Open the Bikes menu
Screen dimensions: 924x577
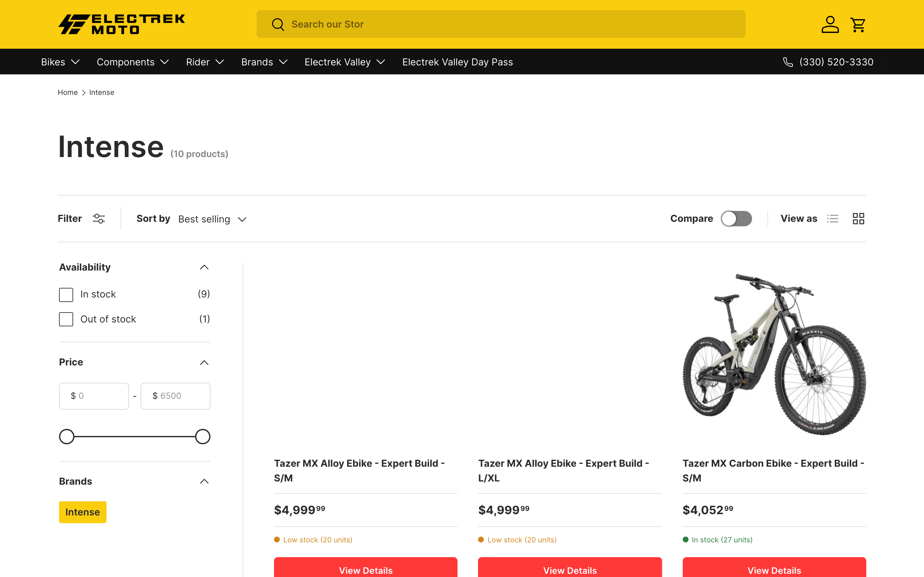[60, 62]
